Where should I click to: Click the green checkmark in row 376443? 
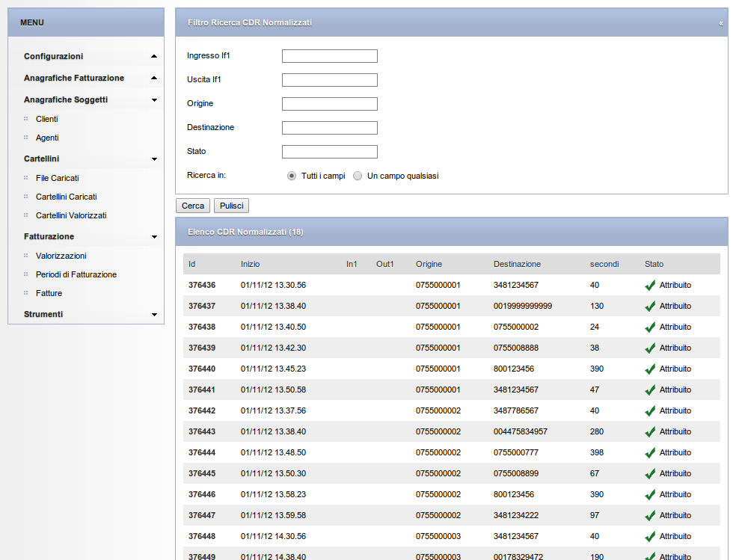(650, 432)
